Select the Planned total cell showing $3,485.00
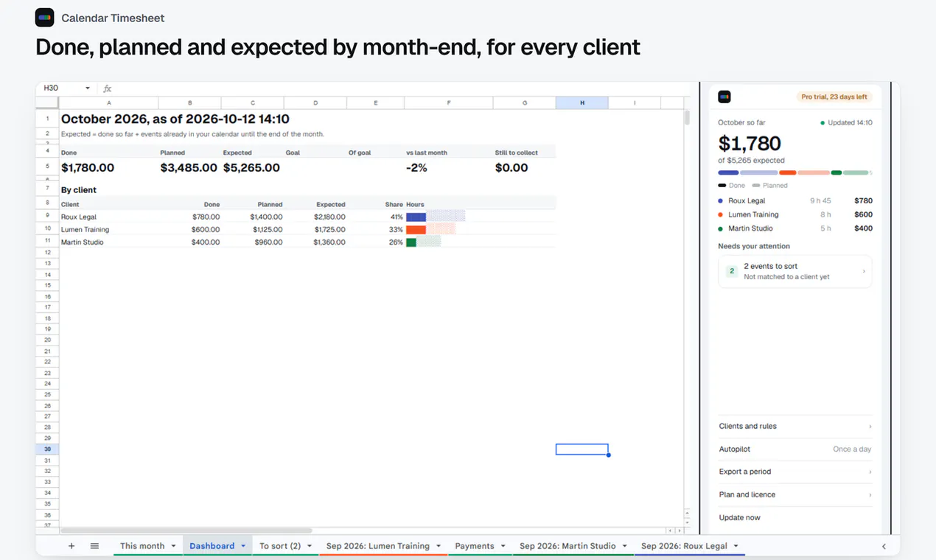The image size is (936, 560). (x=190, y=168)
